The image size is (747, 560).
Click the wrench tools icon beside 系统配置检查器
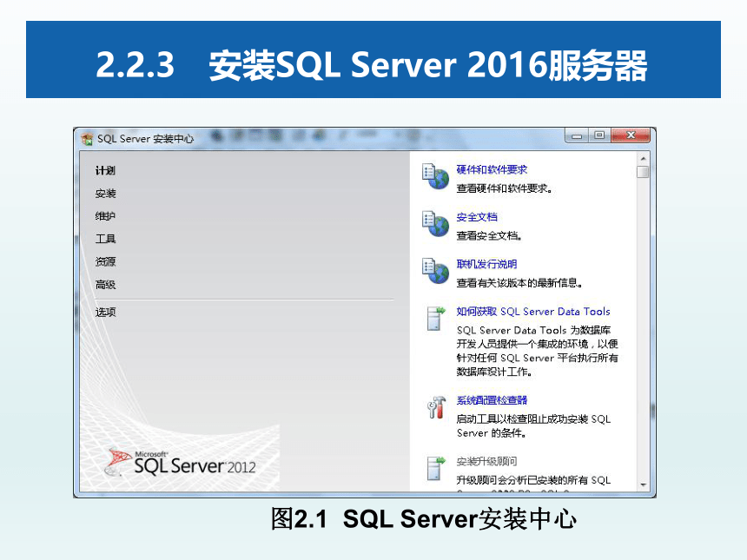[436, 407]
